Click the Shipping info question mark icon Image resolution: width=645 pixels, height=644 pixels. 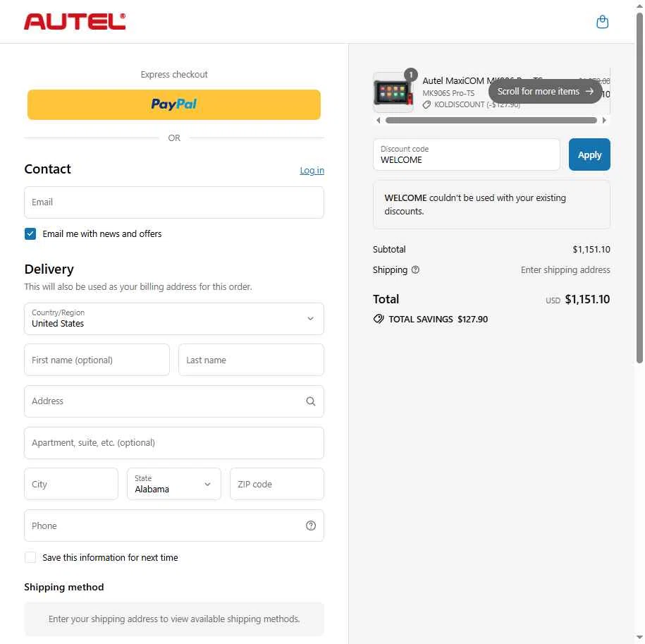click(x=415, y=270)
